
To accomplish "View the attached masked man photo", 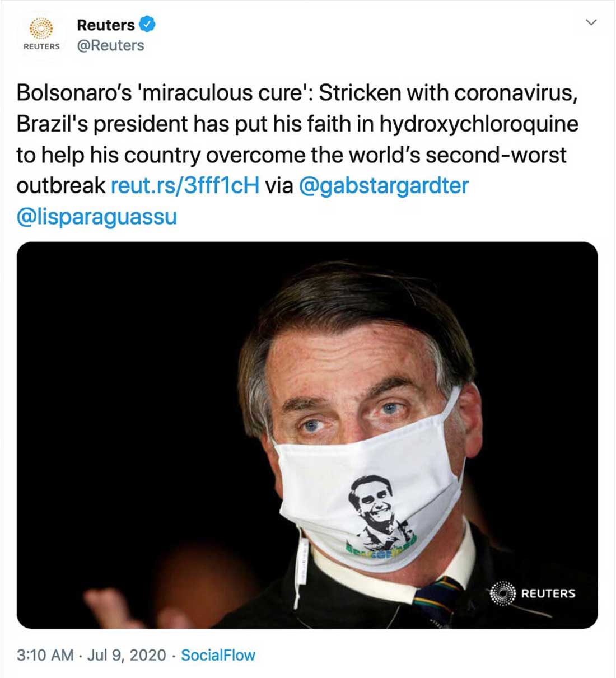I will click(x=307, y=435).
